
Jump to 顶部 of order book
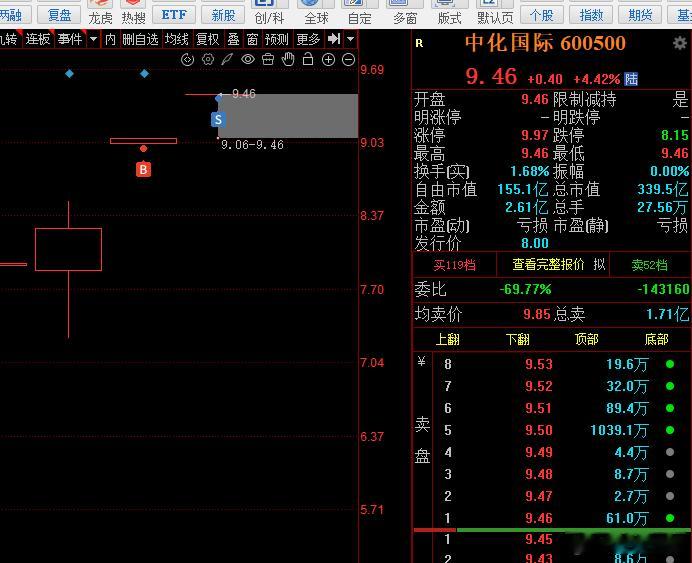click(x=587, y=339)
